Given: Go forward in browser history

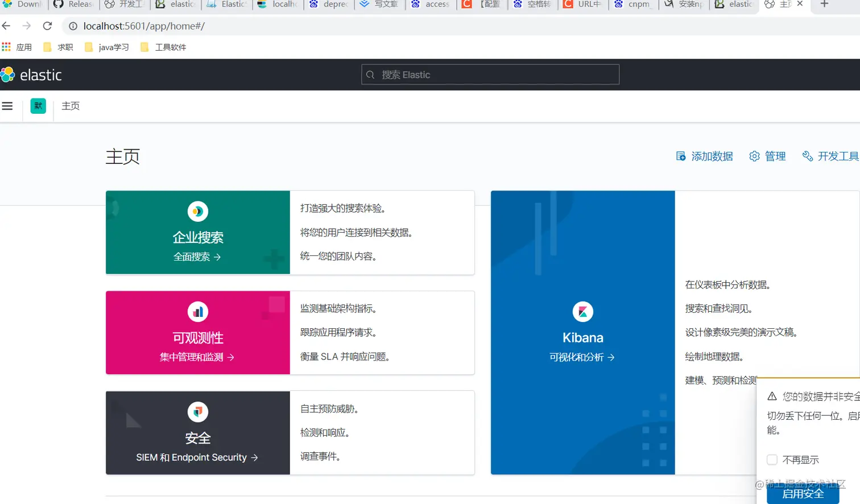Looking at the screenshot, I should click(x=27, y=26).
